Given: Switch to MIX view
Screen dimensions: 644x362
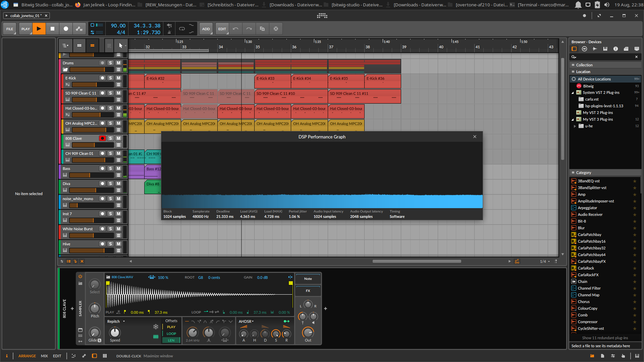Looking at the screenshot, I should 44,356.
